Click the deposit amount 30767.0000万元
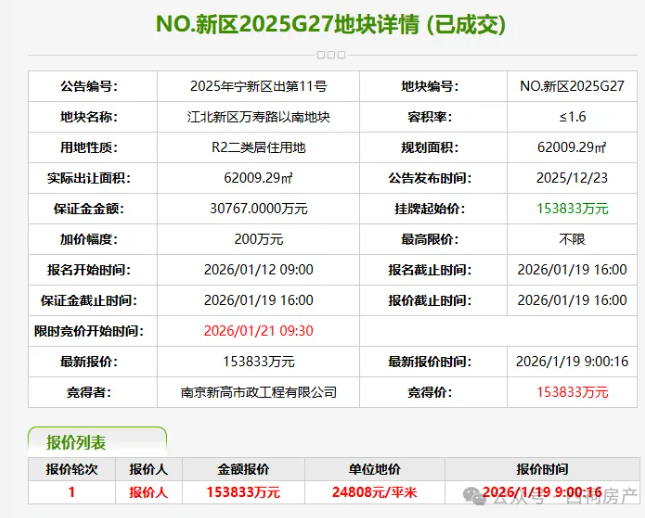Image resolution: width=645 pixels, height=518 pixels. coord(258,209)
